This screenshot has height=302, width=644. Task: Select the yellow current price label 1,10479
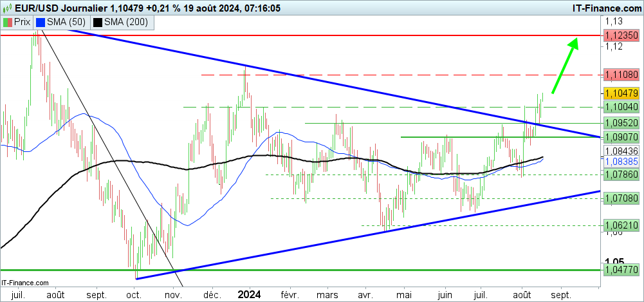click(621, 93)
